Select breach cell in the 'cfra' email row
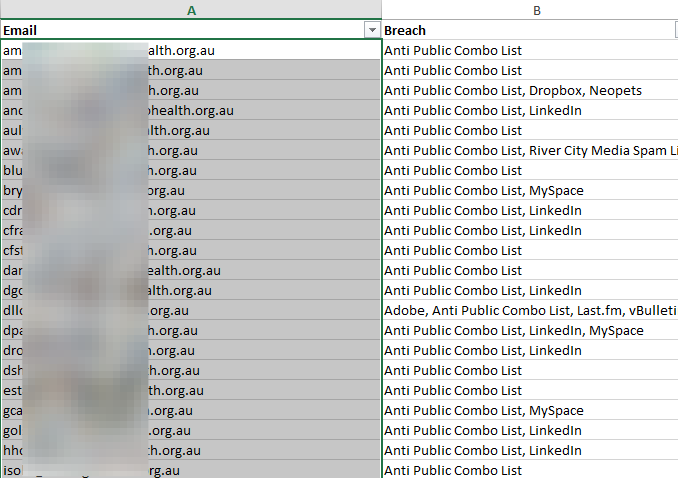678x478 pixels. [x=530, y=231]
